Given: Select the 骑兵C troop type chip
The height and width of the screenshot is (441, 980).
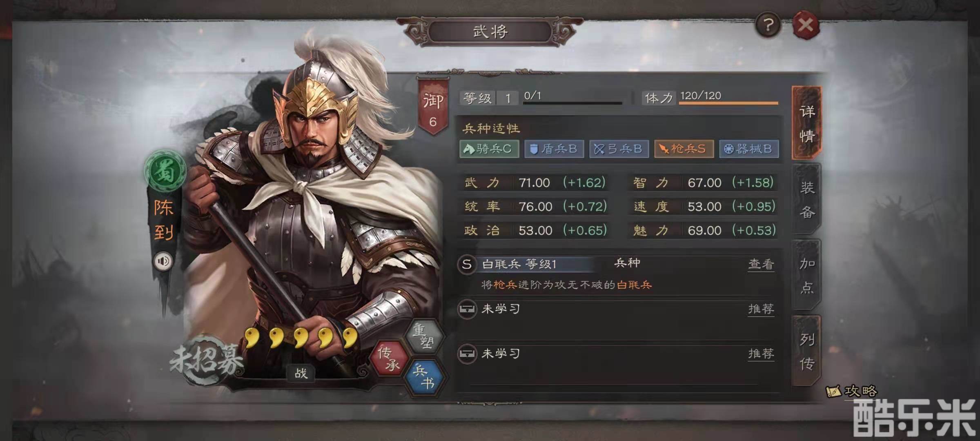Looking at the screenshot, I should [489, 149].
